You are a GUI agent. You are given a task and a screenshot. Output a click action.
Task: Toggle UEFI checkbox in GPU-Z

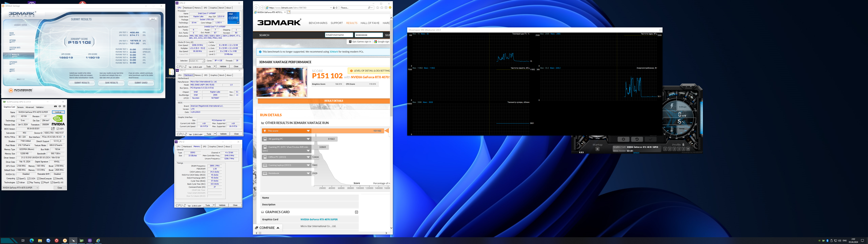pyautogui.click(x=58, y=129)
